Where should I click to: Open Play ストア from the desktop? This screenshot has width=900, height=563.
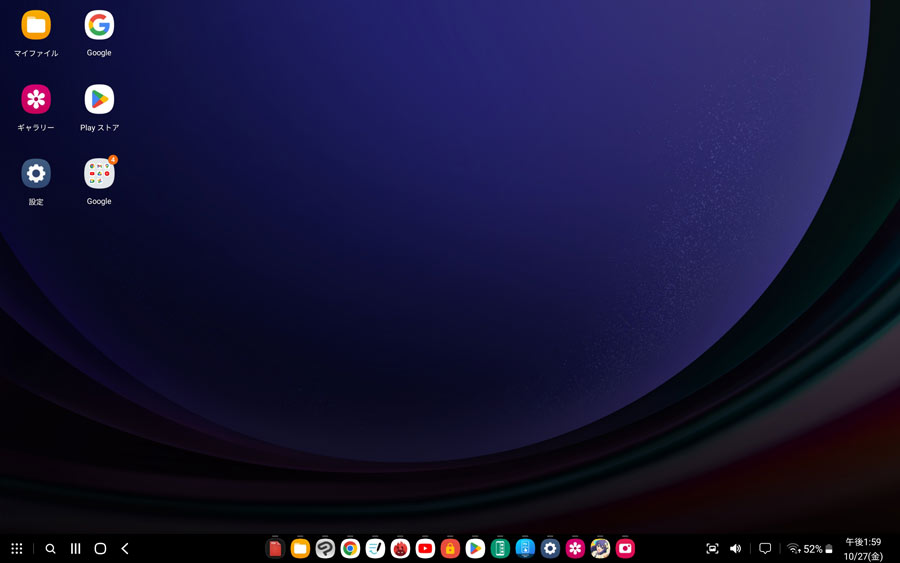[99, 99]
